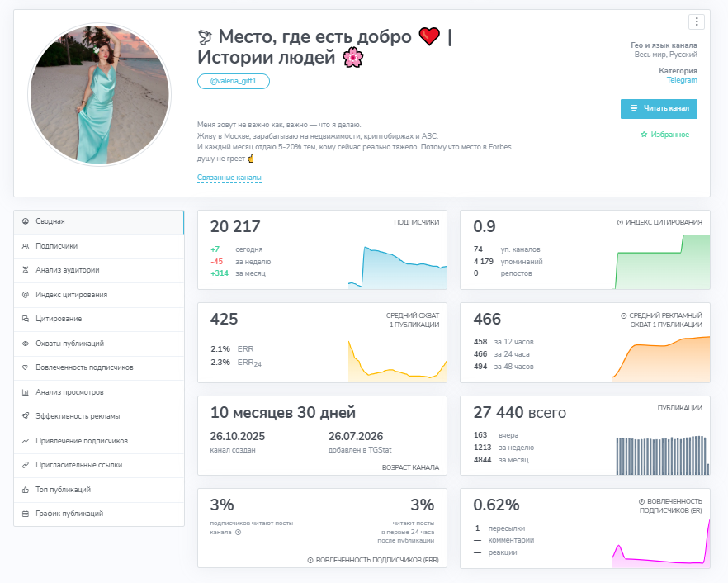Click the pink ER engagement chart
The image size is (728, 583).
[660, 543]
